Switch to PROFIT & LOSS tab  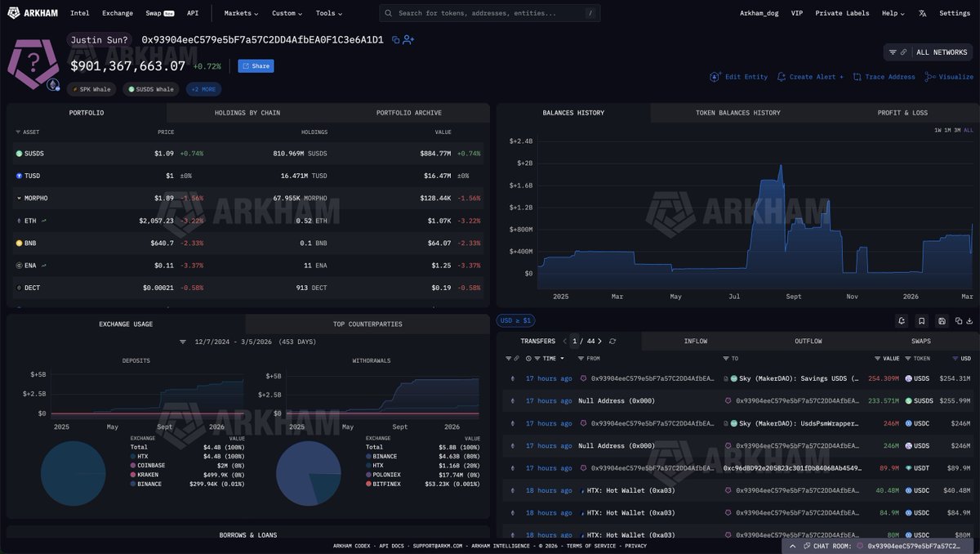[902, 113]
